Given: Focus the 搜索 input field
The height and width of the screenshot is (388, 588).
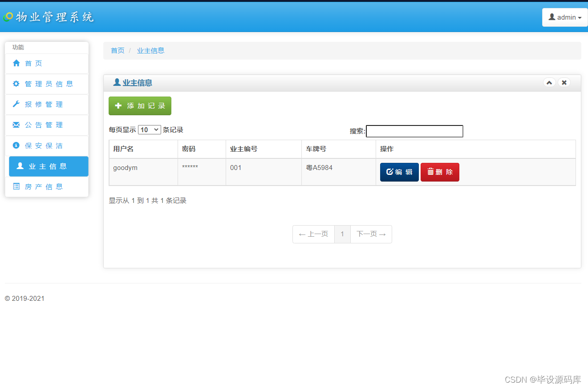Looking at the screenshot, I should point(414,131).
